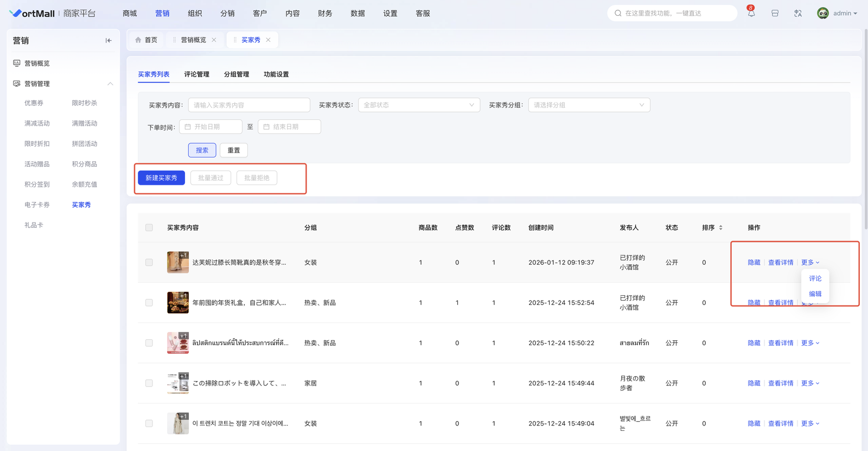Click the sort arrows on 排序 column

click(x=720, y=228)
